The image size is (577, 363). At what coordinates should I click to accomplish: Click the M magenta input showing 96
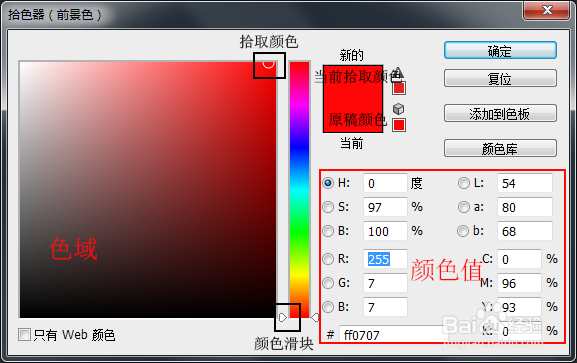pos(519,283)
